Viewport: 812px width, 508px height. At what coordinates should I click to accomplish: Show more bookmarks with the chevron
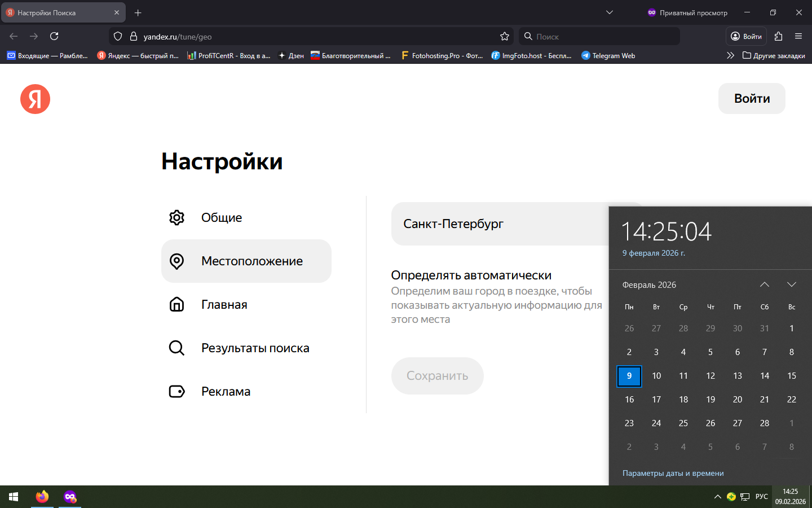point(730,55)
